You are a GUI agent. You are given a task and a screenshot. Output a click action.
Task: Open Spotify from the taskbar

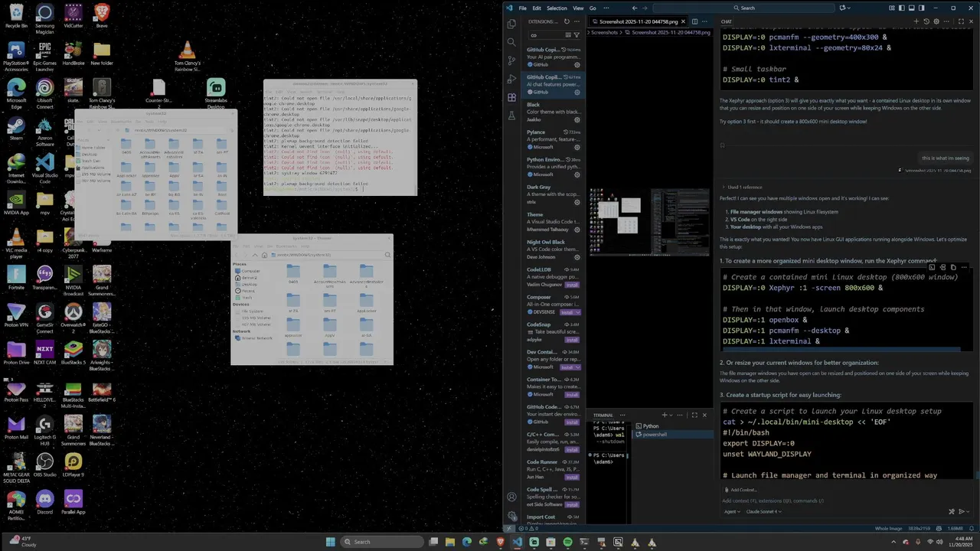coord(567,542)
